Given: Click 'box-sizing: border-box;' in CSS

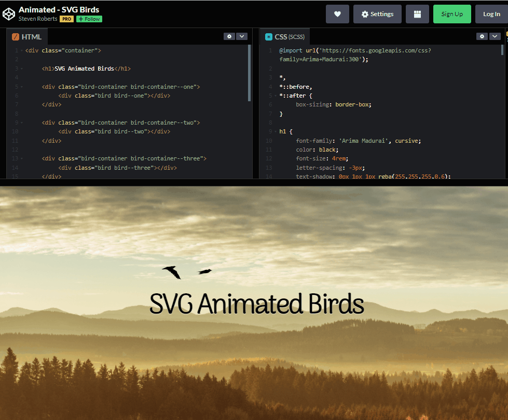Looking at the screenshot, I should pos(334,105).
